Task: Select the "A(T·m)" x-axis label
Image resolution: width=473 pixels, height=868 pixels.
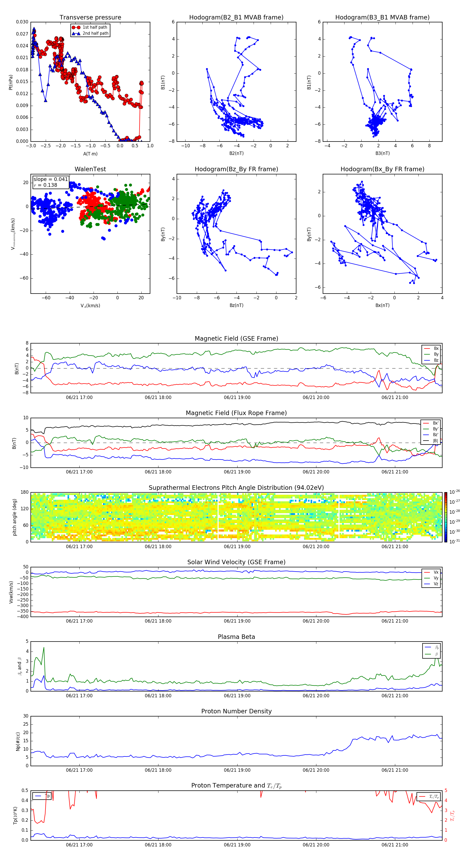Action: coord(90,154)
